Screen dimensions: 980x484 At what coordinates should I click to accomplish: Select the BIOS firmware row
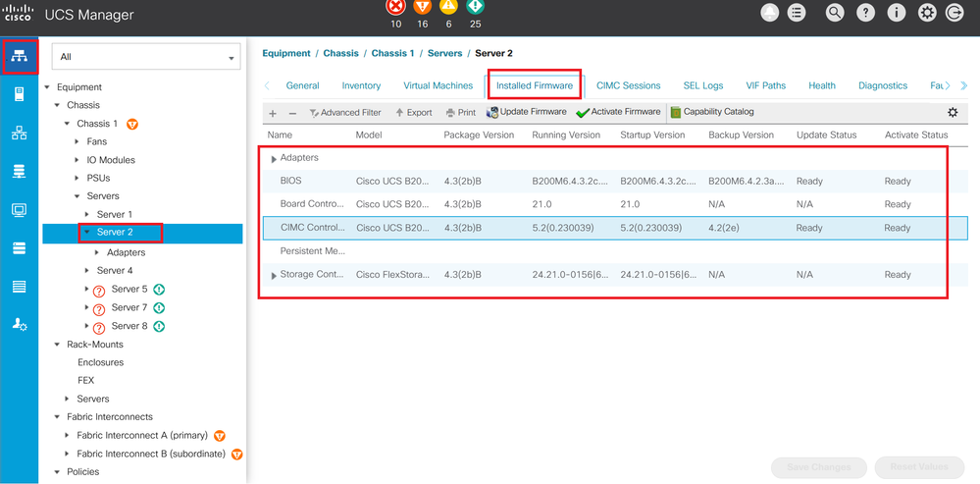tap(615, 182)
